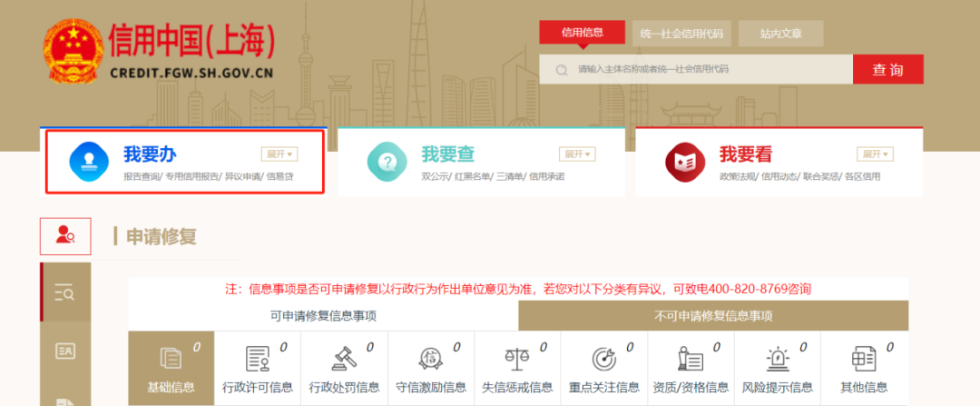Click the 其他信息 label
The height and width of the screenshot is (406, 980).
tap(864, 387)
